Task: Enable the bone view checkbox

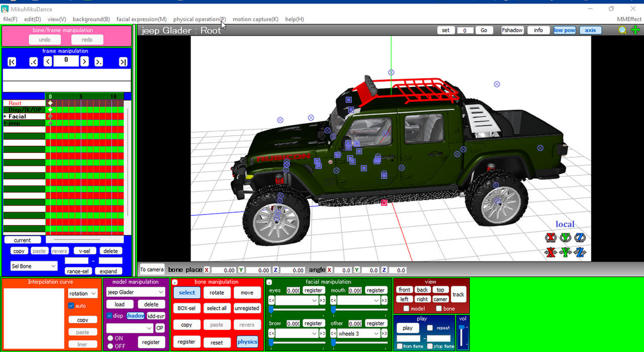Action: click(439, 309)
